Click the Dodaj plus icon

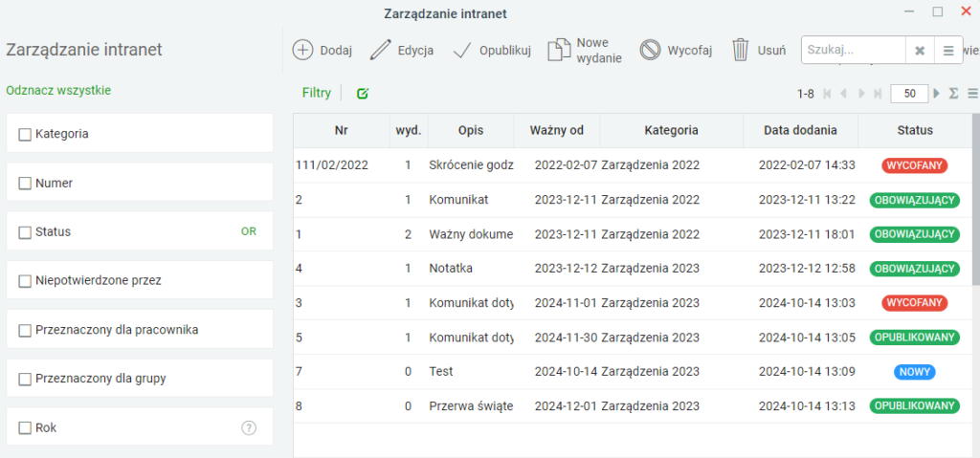[302, 50]
